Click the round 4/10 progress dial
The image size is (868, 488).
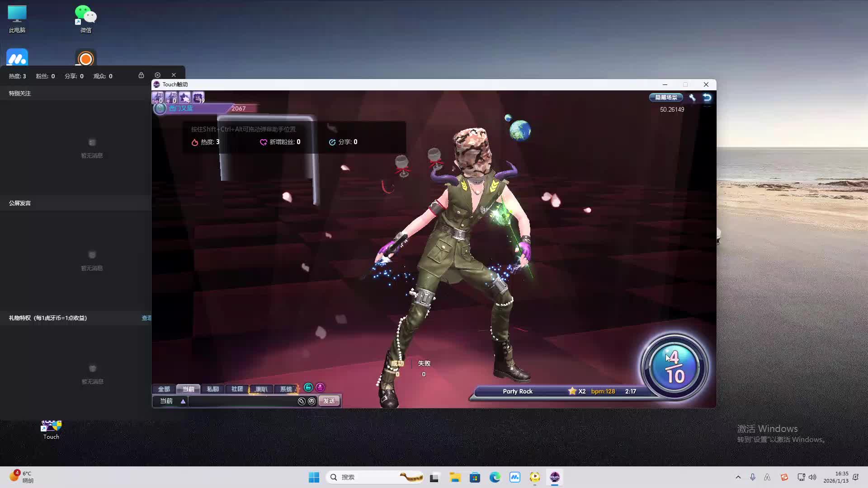pyautogui.click(x=674, y=367)
